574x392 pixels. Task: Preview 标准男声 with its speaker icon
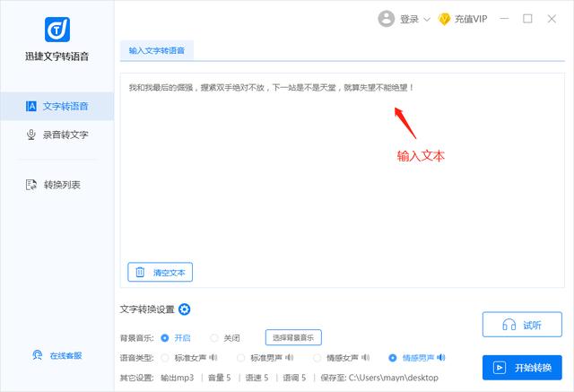click(x=290, y=357)
